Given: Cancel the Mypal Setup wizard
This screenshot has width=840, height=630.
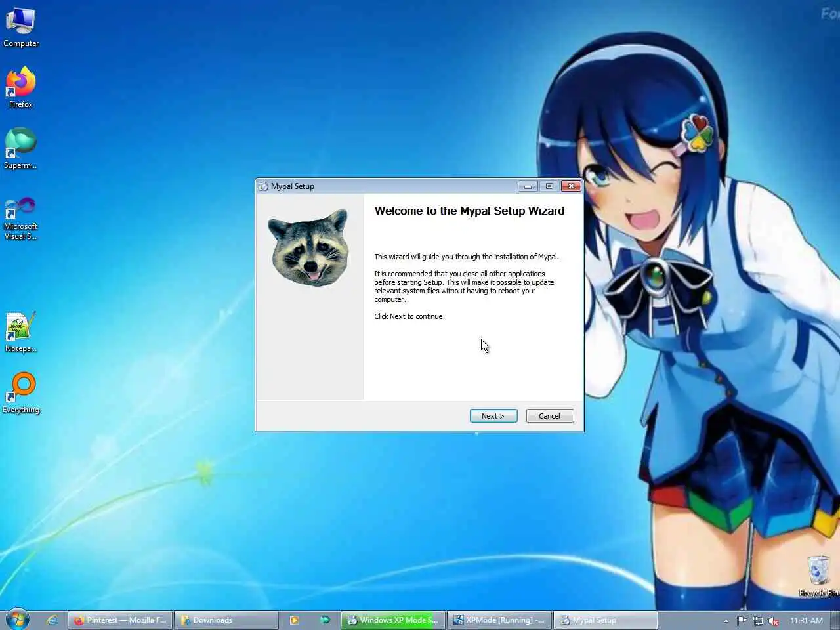Looking at the screenshot, I should pos(550,416).
